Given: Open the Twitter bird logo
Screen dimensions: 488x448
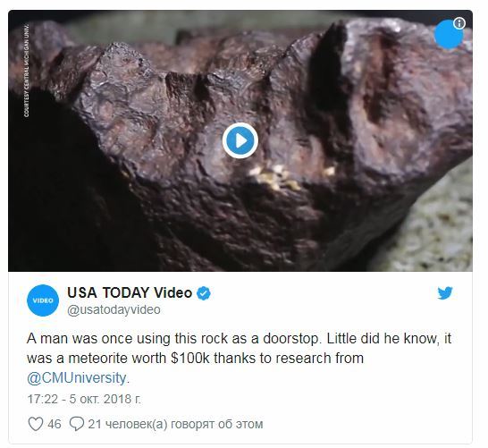Looking at the screenshot, I should click(445, 293).
